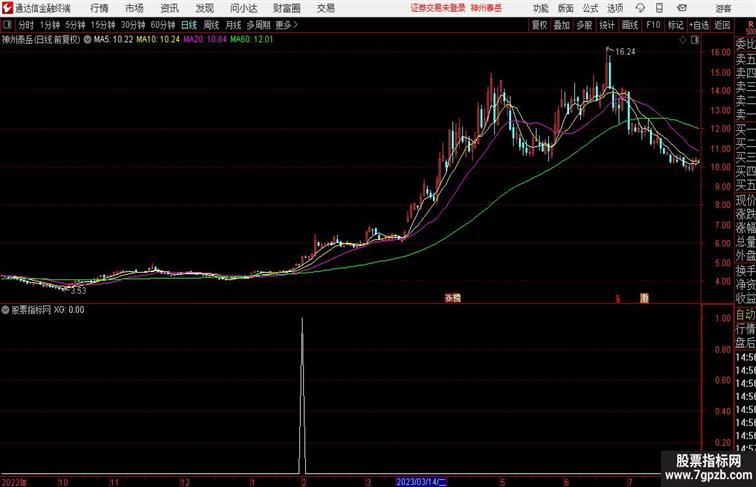Switch to the 5分钟 period tab

pyautogui.click(x=75, y=25)
